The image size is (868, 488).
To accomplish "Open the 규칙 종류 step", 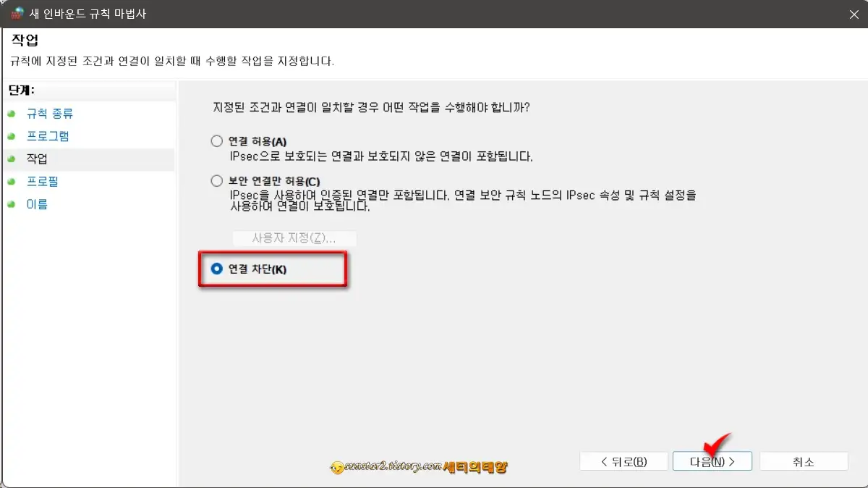I will [49, 113].
